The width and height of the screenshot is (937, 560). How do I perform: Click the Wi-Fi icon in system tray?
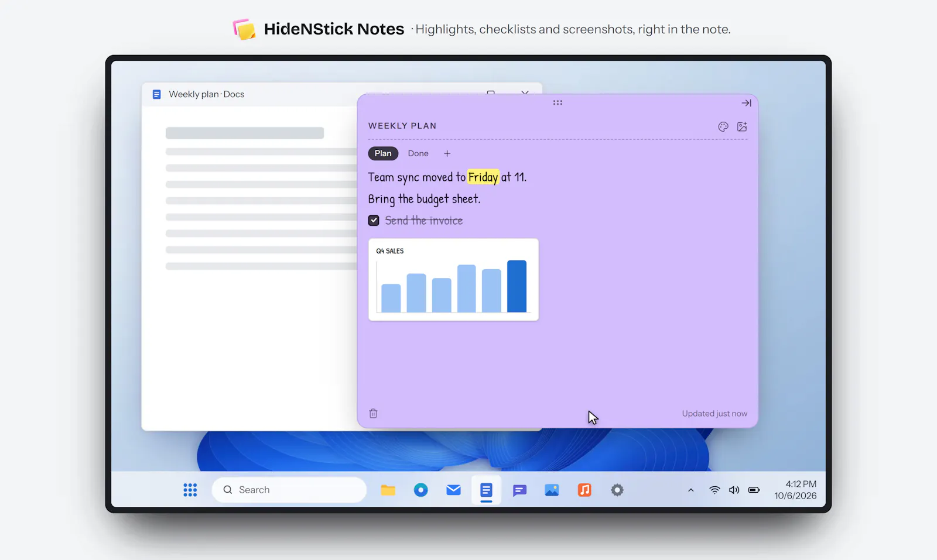pyautogui.click(x=714, y=490)
